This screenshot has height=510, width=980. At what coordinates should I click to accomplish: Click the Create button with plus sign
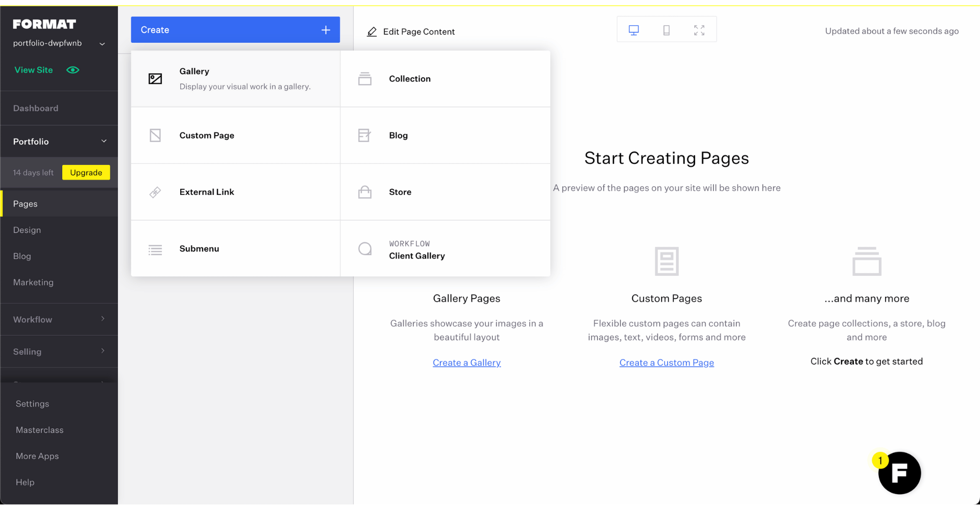coord(235,30)
